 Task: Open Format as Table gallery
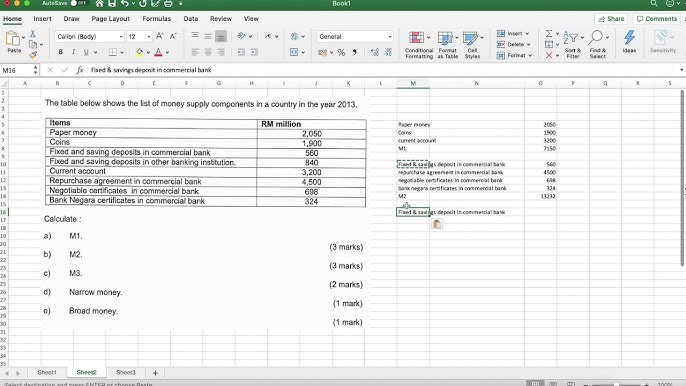(x=448, y=45)
